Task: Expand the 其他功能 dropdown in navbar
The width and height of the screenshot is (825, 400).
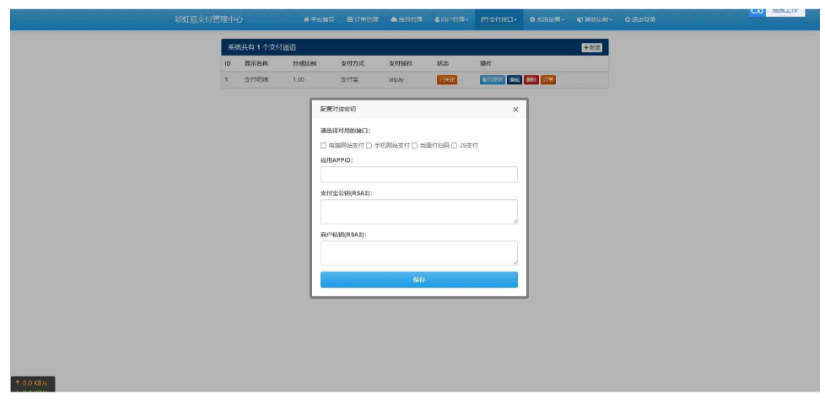Action: coord(593,19)
